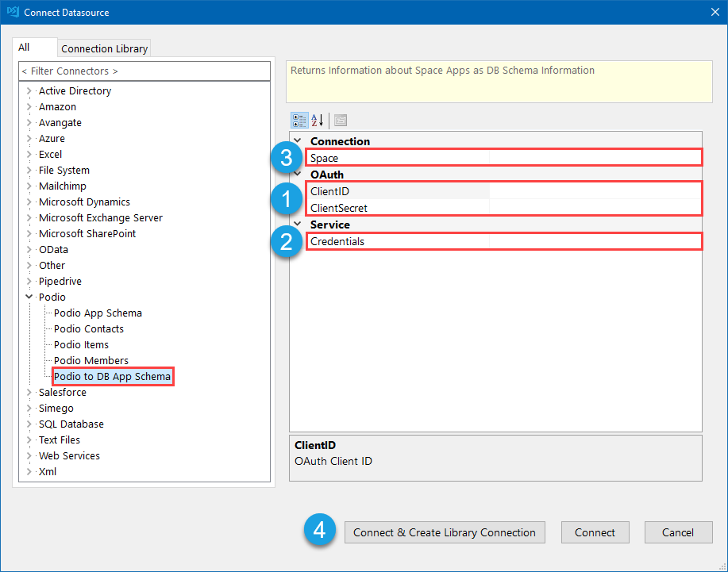Expand the Microsoft Dynamics group
Viewport: 728px width, 572px height.
tap(29, 202)
